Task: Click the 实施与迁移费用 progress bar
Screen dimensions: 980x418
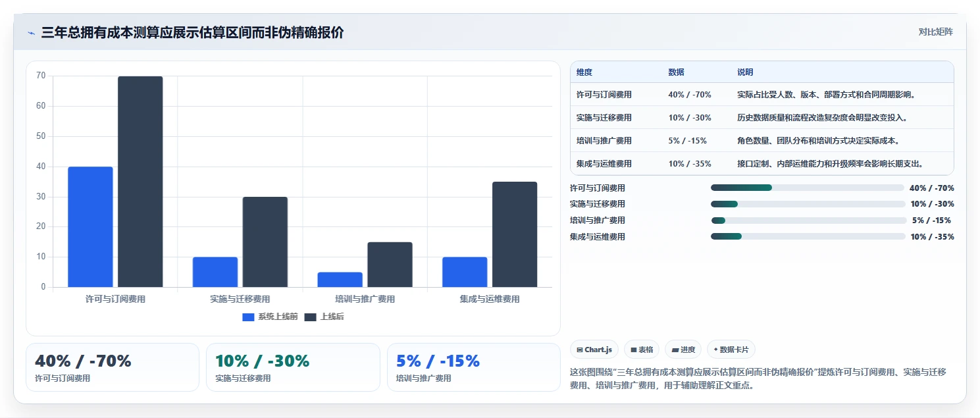Action: (x=808, y=204)
